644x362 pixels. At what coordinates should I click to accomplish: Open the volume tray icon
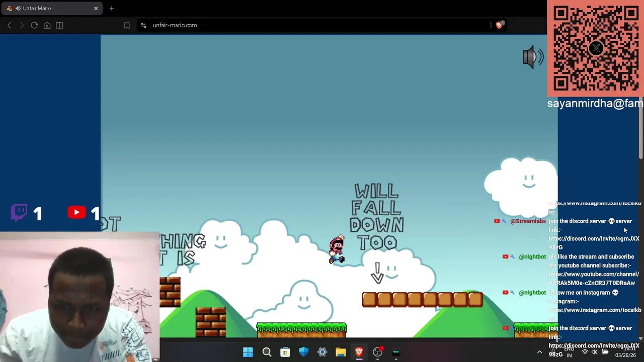(x=594, y=352)
